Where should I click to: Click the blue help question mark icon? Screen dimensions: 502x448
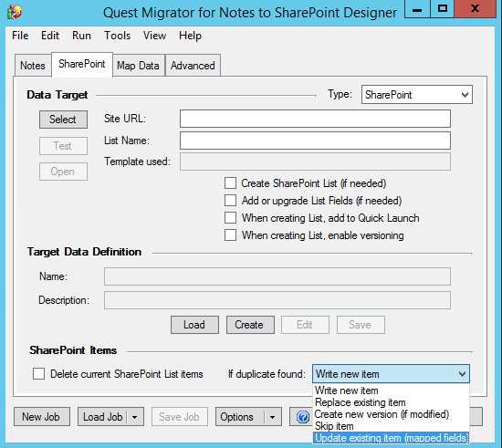302,417
